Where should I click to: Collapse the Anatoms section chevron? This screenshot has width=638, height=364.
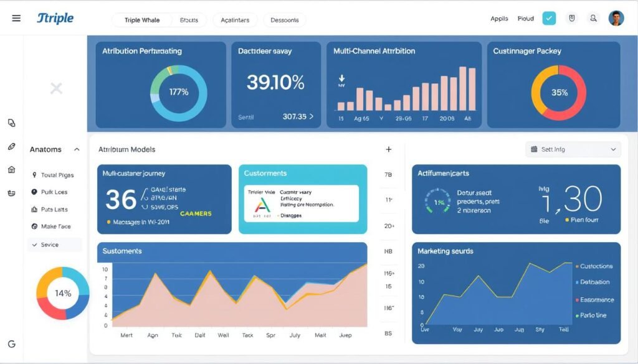coord(77,149)
